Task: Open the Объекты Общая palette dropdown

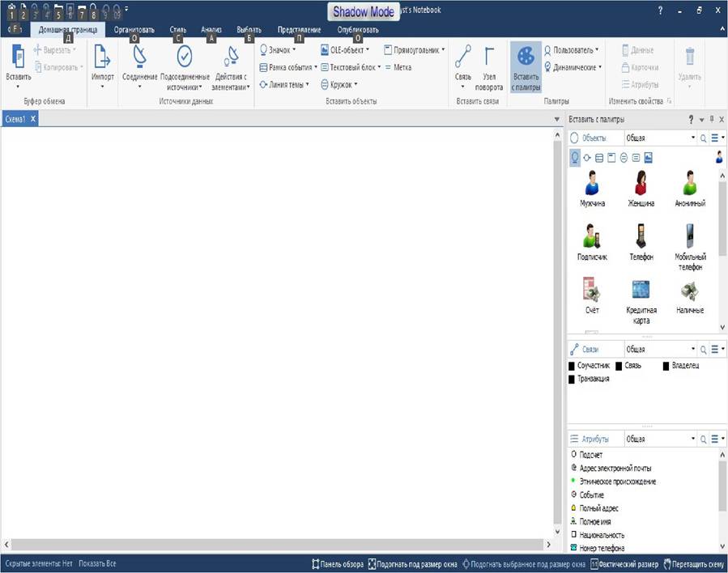Action: [660, 138]
